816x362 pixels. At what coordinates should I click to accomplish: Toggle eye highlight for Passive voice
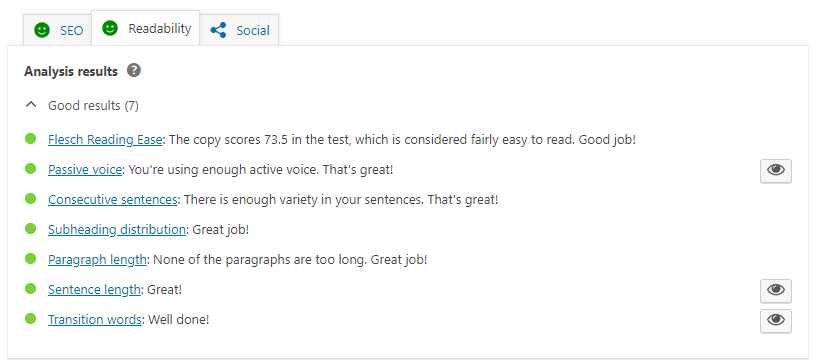[775, 171]
